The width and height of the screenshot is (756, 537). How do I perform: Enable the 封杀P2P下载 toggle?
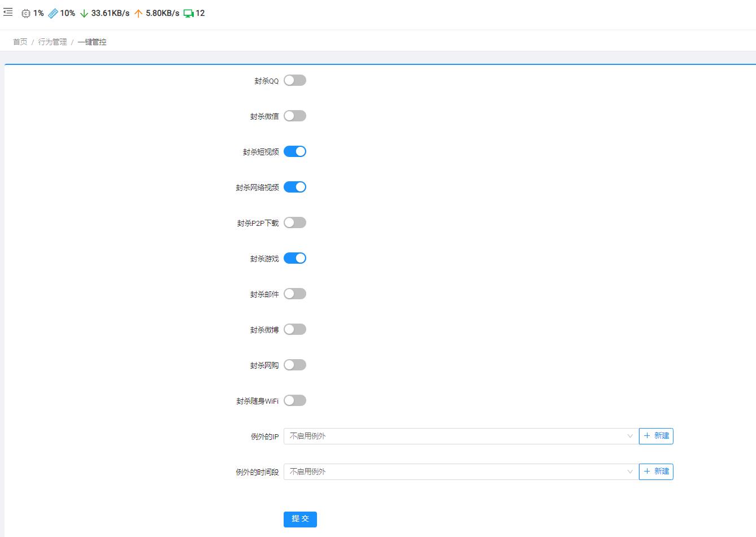click(x=294, y=222)
